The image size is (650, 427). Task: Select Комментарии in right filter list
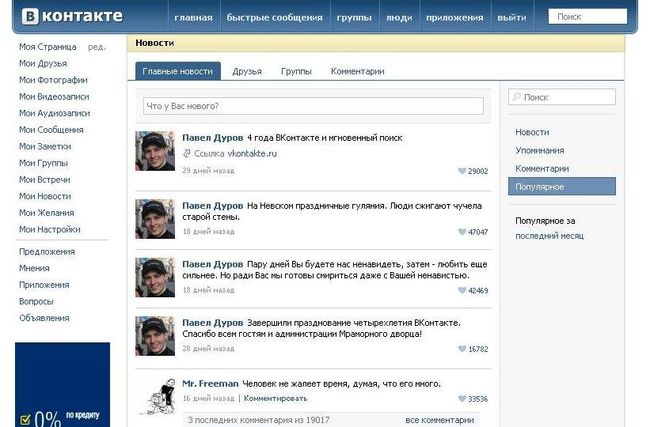click(x=542, y=169)
